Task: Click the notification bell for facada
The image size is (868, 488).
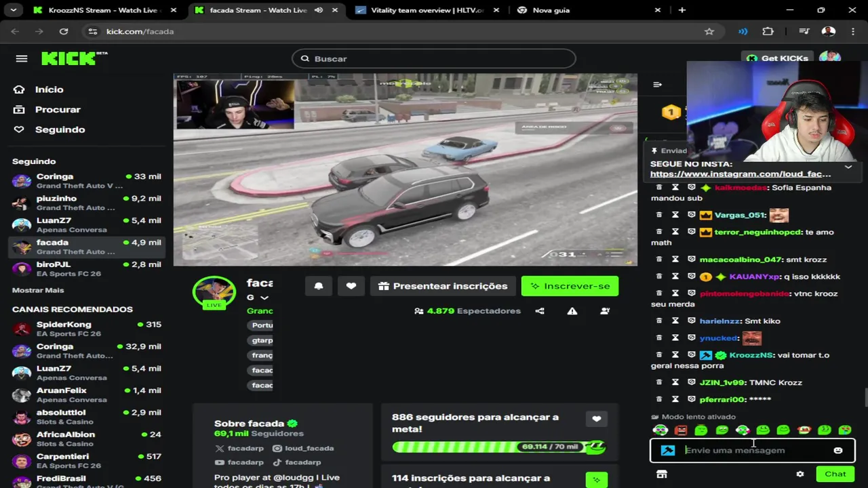Action: pyautogui.click(x=319, y=286)
